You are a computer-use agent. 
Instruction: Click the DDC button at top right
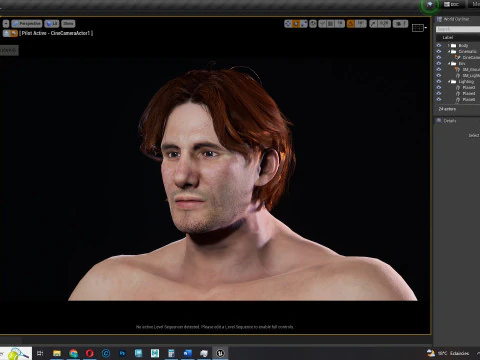point(452,4)
